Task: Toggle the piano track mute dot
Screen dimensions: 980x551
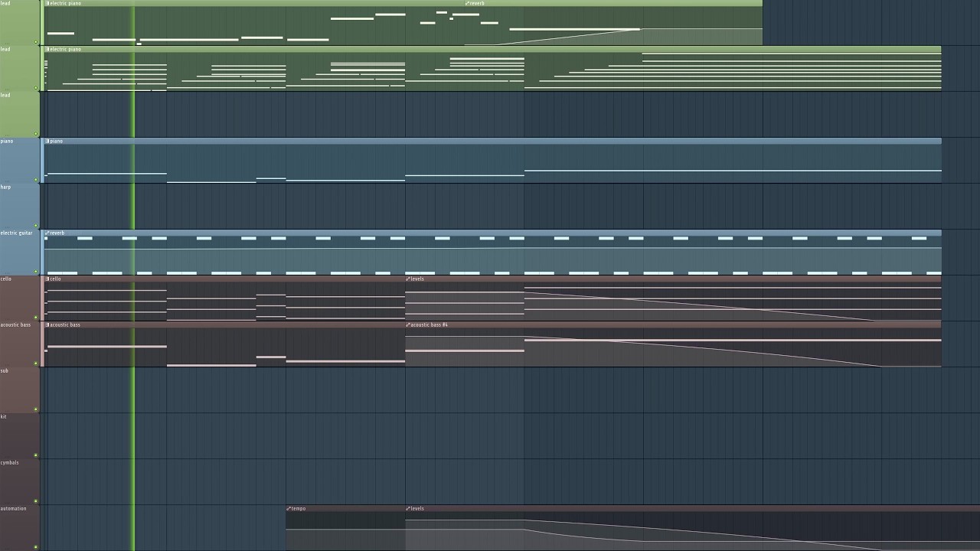Action: 36,180
